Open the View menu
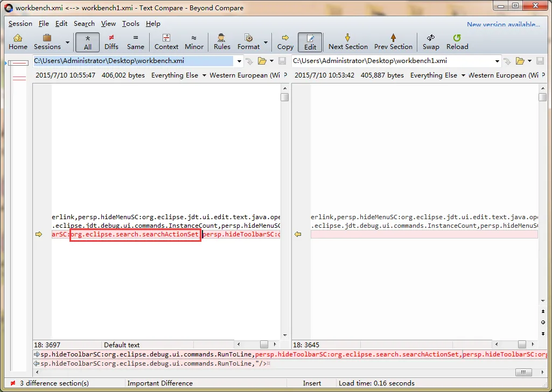The width and height of the screenshot is (552, 392). (108, 24)
